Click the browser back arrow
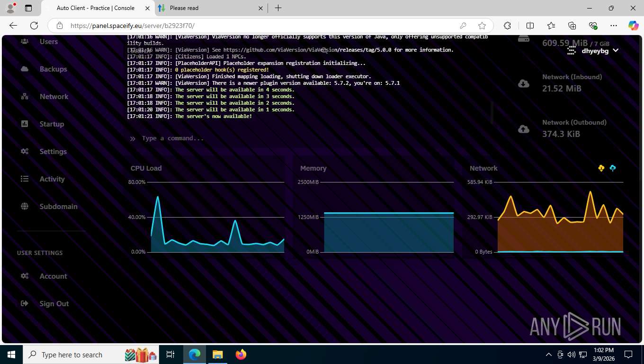 click(x=13, y=26)
